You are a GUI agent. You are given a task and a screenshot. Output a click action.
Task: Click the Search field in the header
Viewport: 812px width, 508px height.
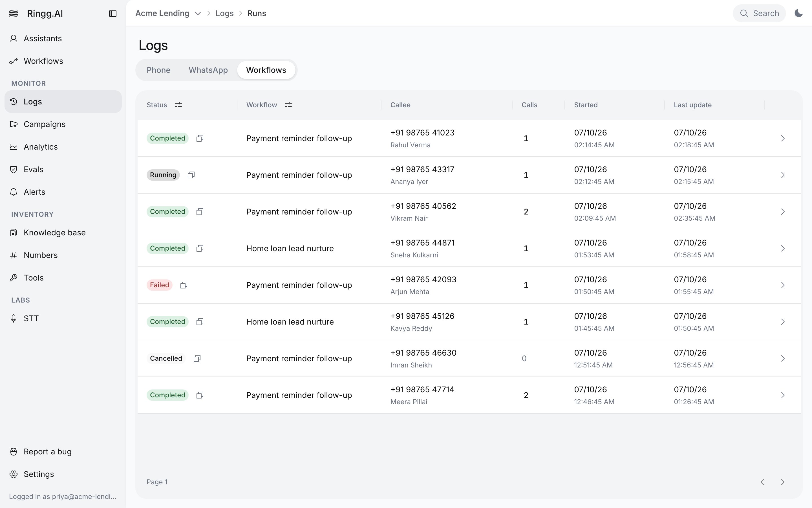point(759,14)
